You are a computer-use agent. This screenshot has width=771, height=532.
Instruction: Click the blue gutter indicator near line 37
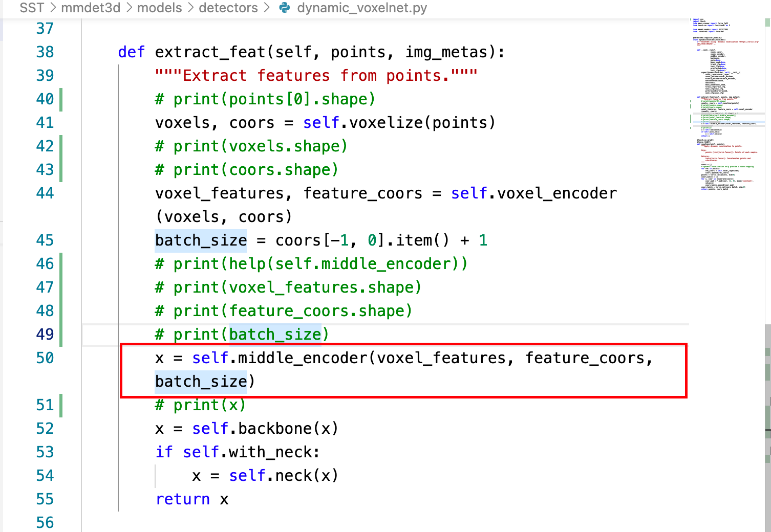click(x=2, y=28)
